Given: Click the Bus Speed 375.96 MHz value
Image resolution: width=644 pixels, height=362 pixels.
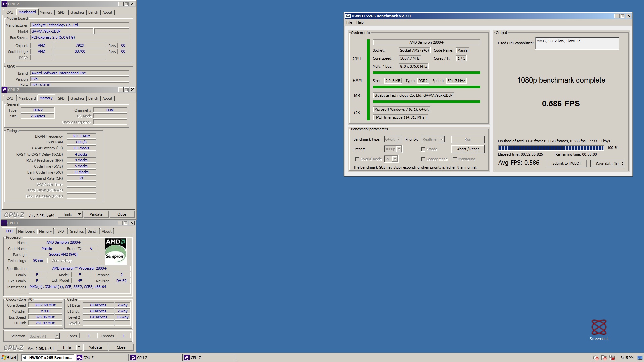Looking at the screenshot, I should [x=45, y=317].
